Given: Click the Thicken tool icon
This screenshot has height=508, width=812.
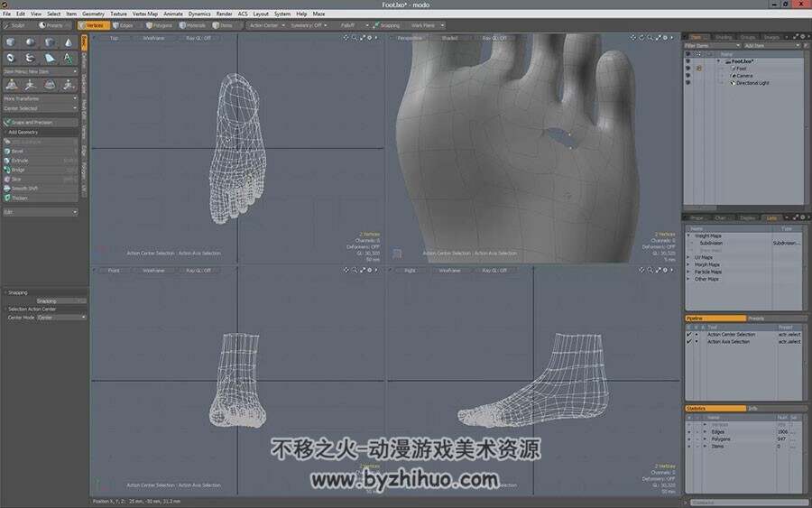Looking at the screenshot, I should 7,198.
